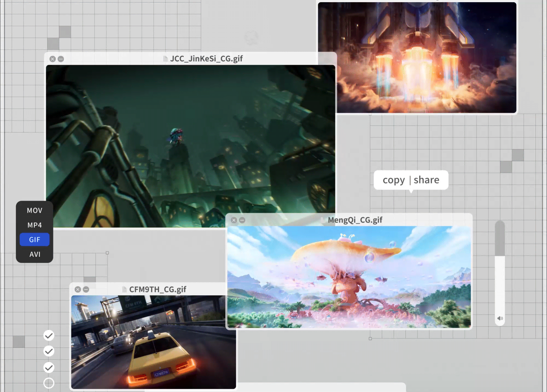Image resolution: width=547 pixels, height=392 pixels.
Task: Minimize the JCC_JinKeSi_CG.gif window
Action: [x=61, y=59]
